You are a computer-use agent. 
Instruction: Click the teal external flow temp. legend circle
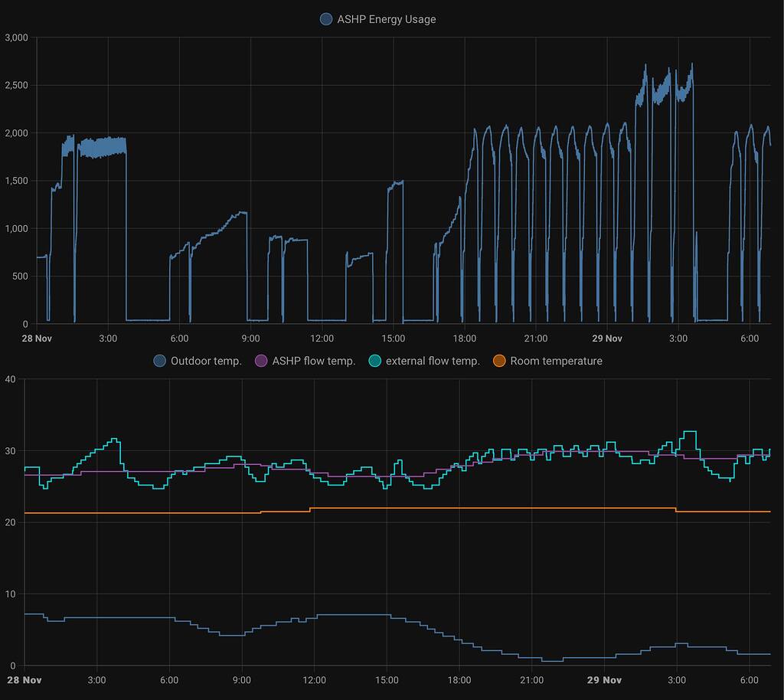click(375, 361)
